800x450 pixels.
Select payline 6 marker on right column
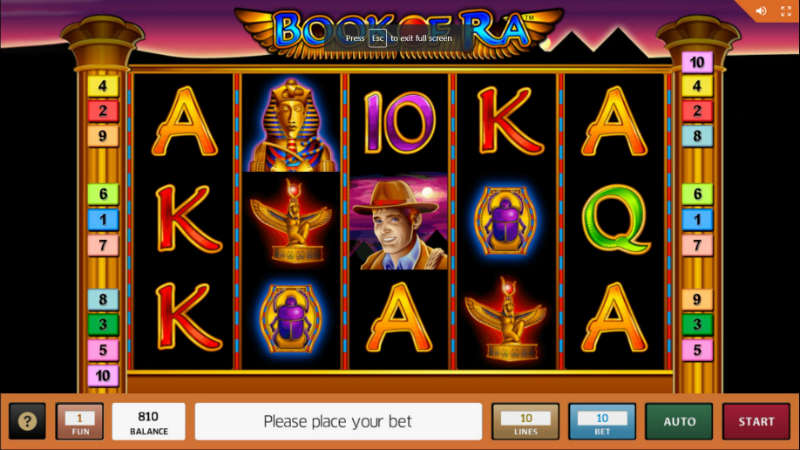point(697,194)
